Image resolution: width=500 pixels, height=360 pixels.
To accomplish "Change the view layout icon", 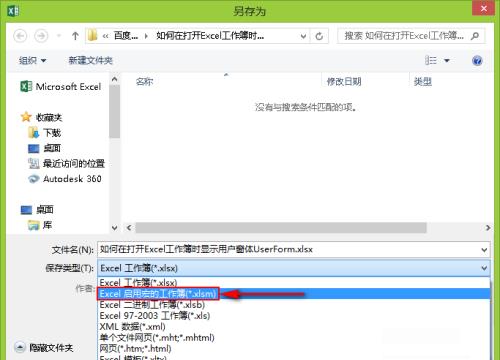I will [431, 60].
